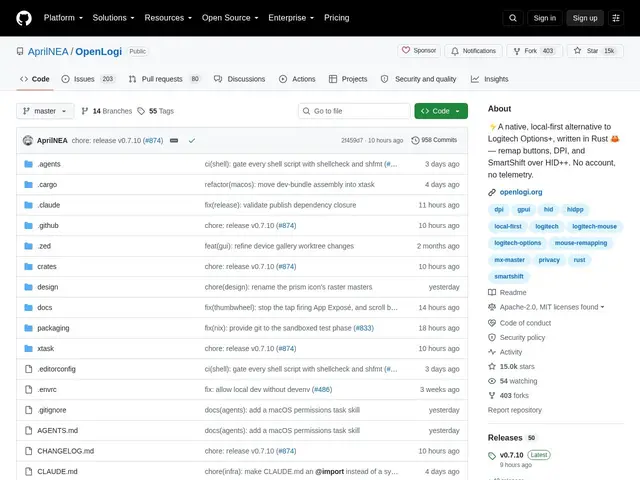Open the Security and quality tab
This screenshot has width=640, height=480.
tap(418, 79)
